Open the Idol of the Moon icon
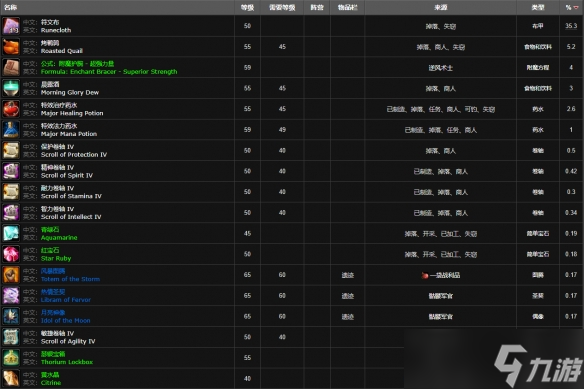Viewport: 584px width, 389px height. click(11, 316)
